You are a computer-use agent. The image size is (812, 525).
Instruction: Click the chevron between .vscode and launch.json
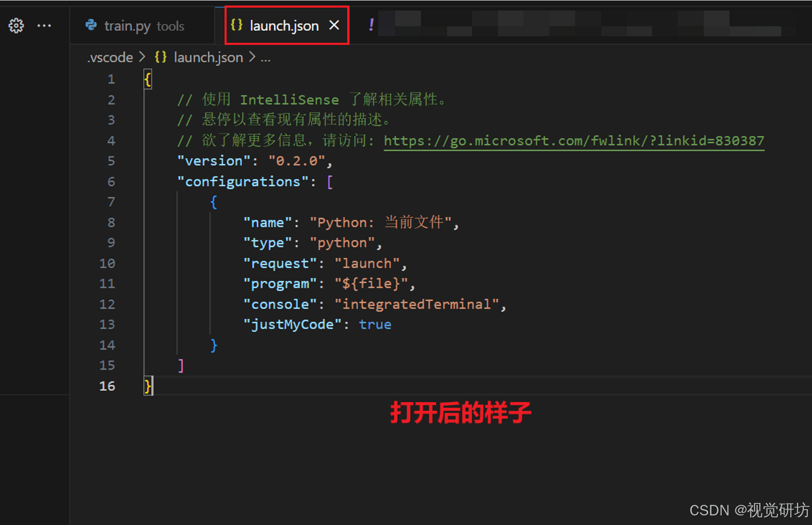pyautogui.click(x=142, y=57)
